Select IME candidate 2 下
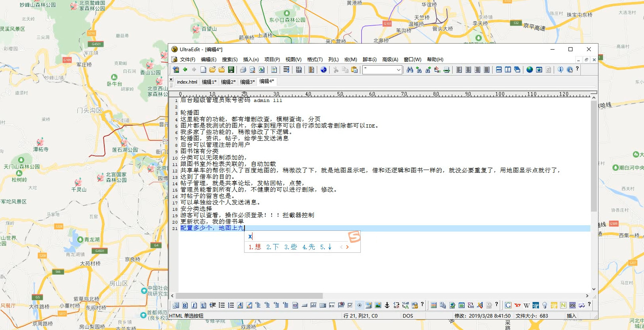The height and width of the screenshot is (330, 644). coord(272,247)
